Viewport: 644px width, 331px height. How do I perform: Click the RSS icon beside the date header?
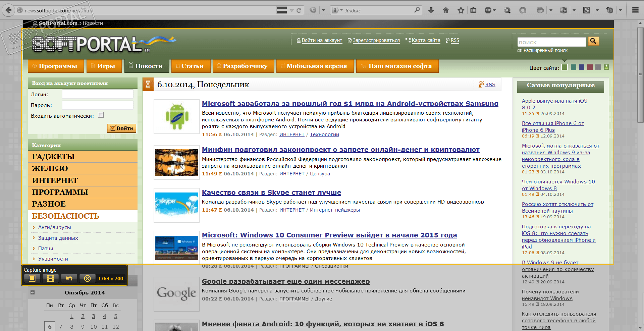[x=481, y=84]
